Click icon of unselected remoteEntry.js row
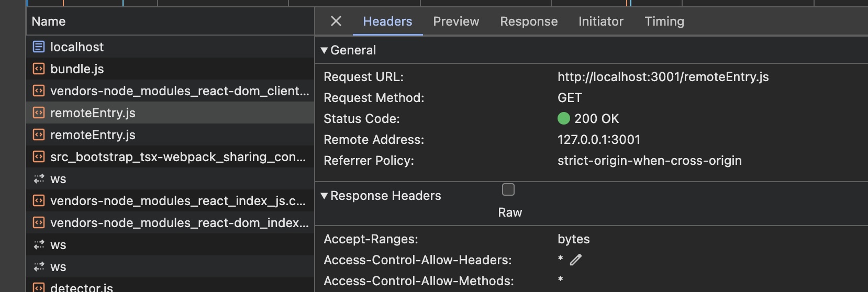This screenshot has width=868, height=292. tap(39, 134)
